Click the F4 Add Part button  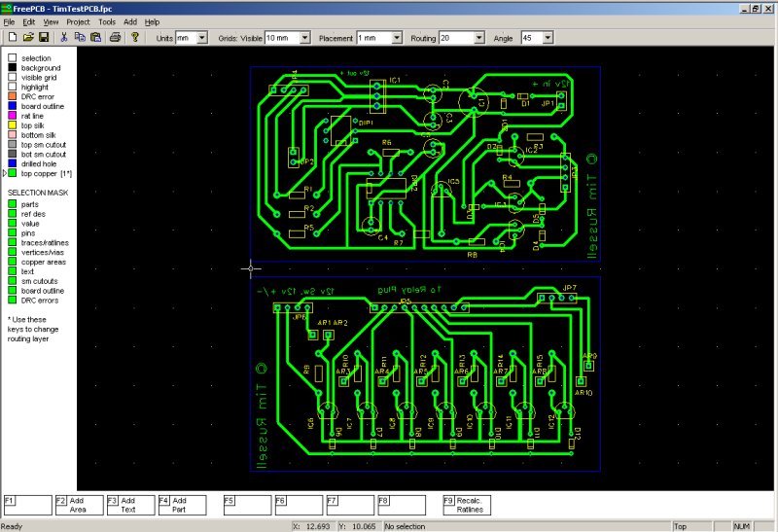coord(183,505)
